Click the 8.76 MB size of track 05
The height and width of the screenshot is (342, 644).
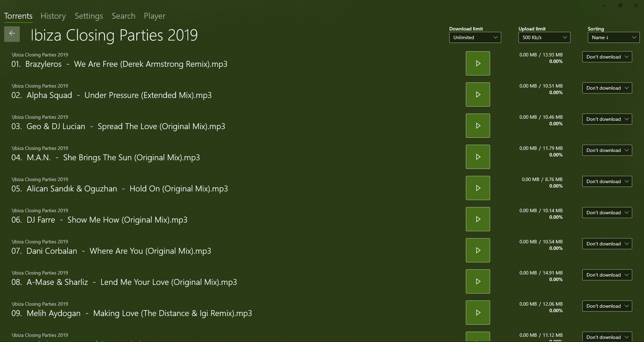pos(554,179)
